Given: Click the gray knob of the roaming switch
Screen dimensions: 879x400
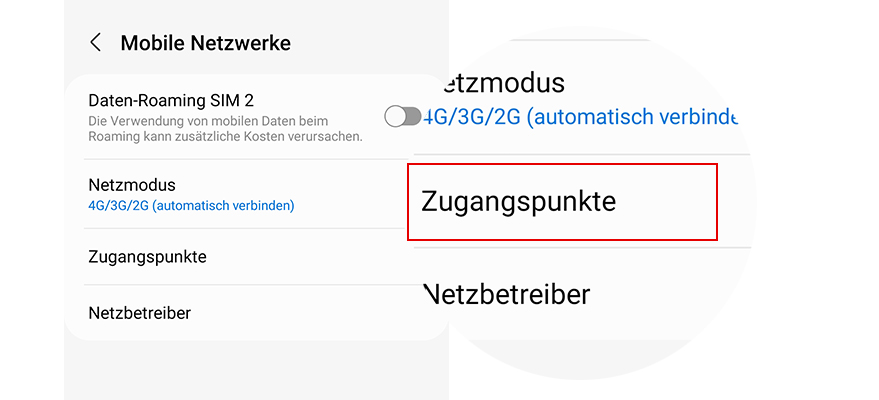Looking at the screenshot, I should point(396,117).
